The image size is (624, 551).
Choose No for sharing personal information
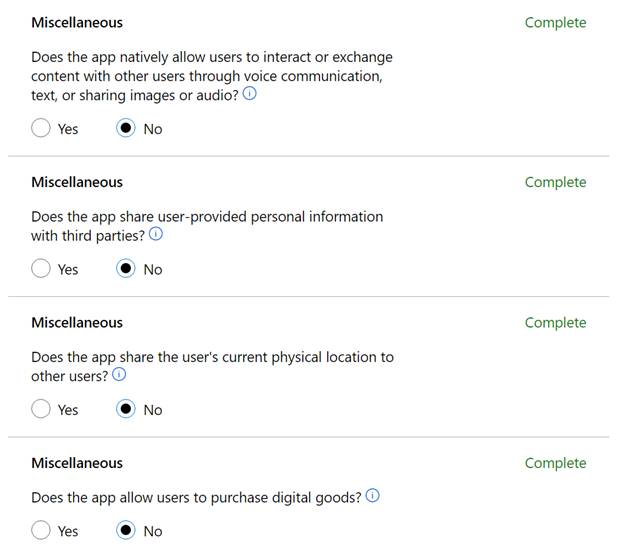126,268
